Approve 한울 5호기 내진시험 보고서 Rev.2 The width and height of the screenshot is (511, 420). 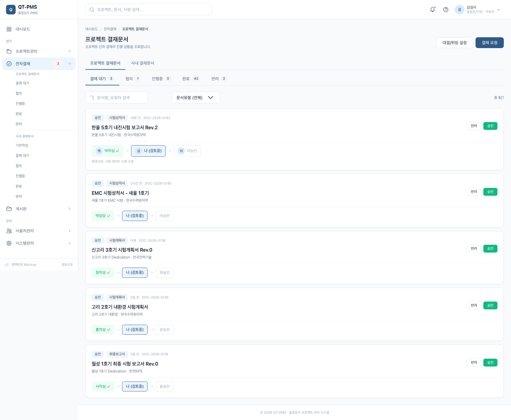490,126
